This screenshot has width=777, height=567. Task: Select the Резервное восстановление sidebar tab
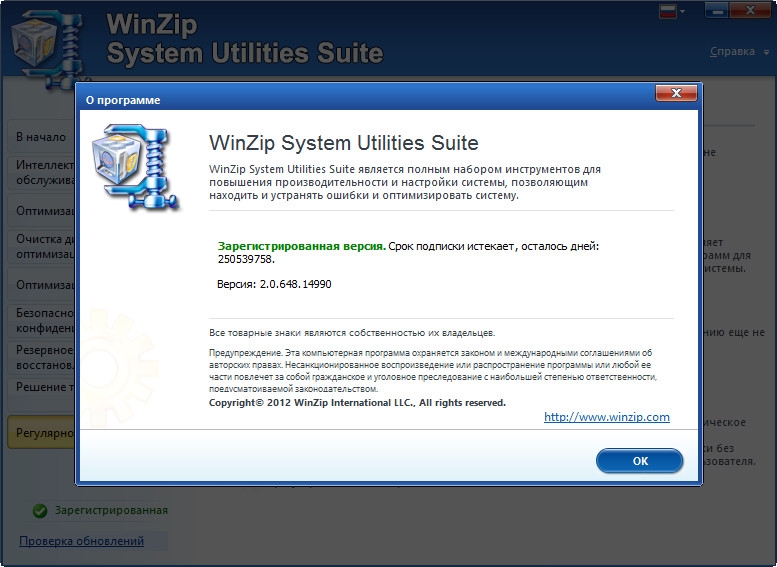point(42,357)
